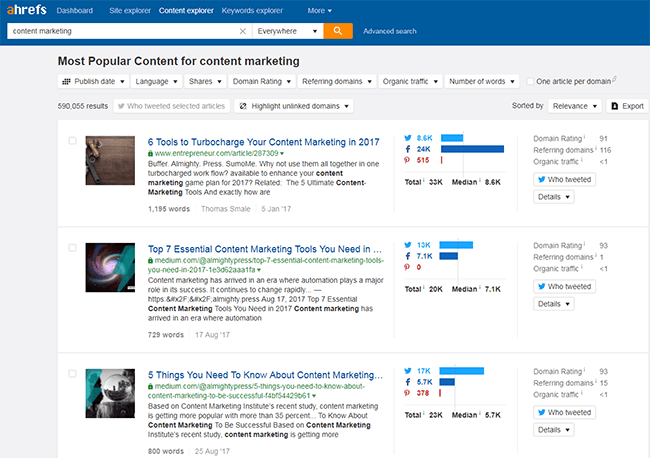Open the glass sphere thumbnail of third article

point(110,393)
